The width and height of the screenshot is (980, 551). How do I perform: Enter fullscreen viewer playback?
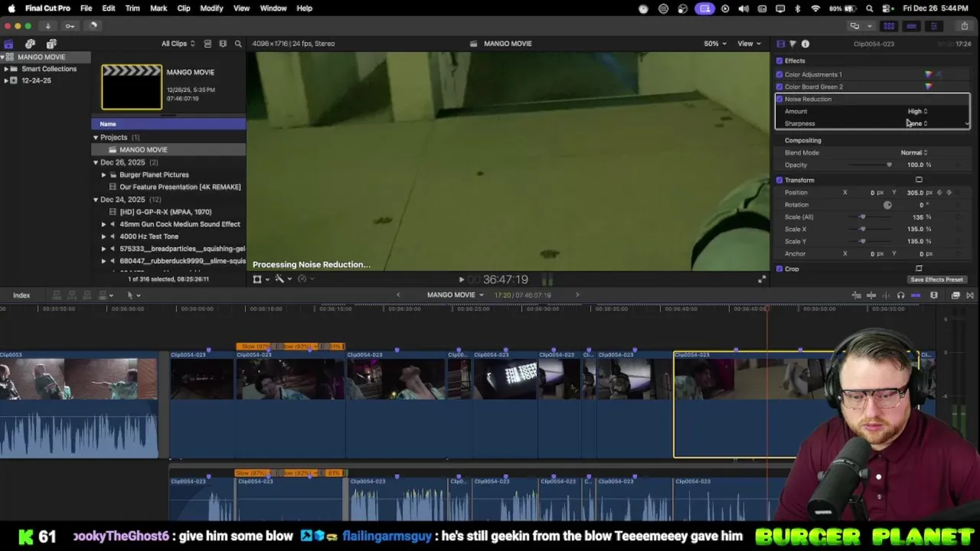pyautogui.click(x=761, y=279)
